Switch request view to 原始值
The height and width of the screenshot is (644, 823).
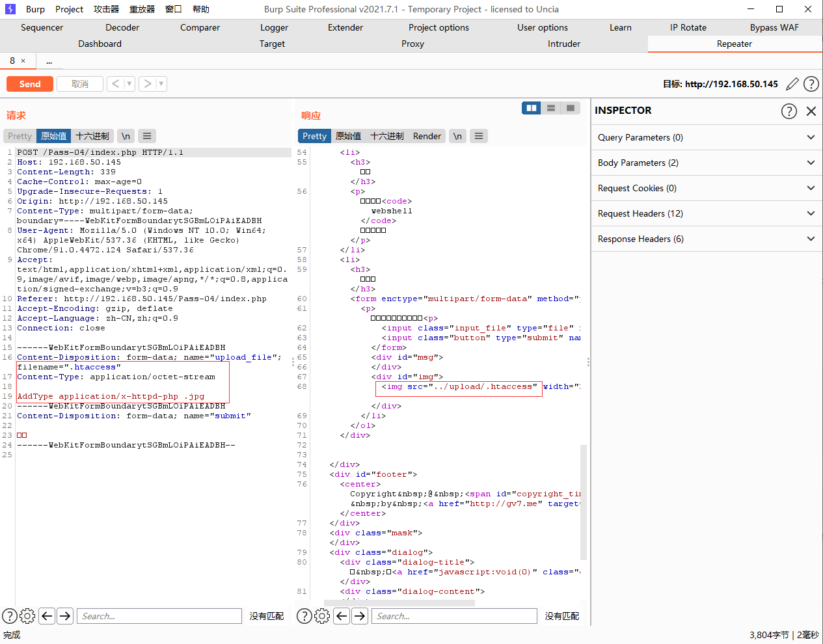pyautogui.click(x=54, y=136)
